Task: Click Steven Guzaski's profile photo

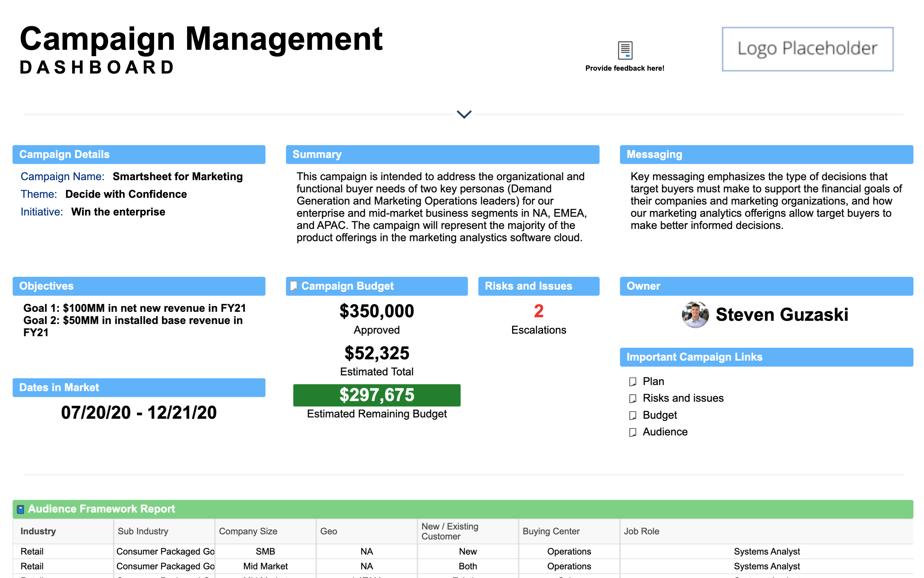Action: [x=695, y=315]
